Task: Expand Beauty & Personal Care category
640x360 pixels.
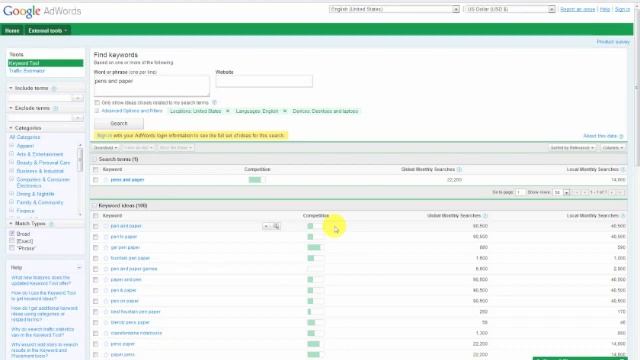Action: 11,162
